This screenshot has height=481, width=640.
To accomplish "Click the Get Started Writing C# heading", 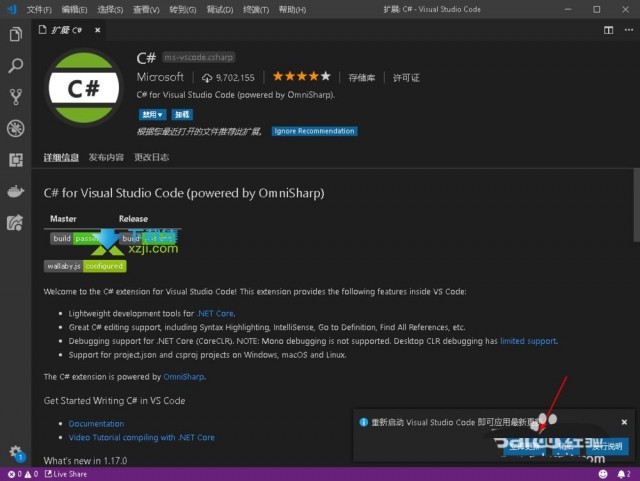I will [114, 401].
